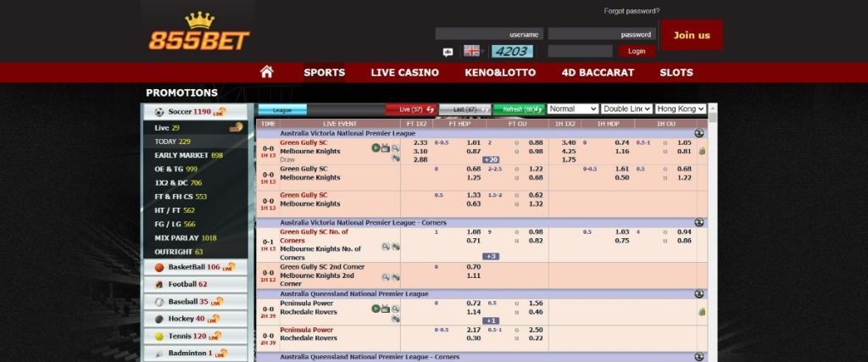
Task: Play live stream for Green Gully SC match
Action: [x=376, y=148]
